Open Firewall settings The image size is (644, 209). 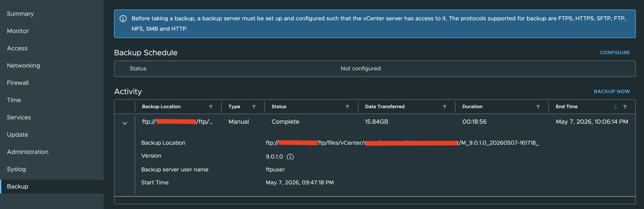click(17, 83)
